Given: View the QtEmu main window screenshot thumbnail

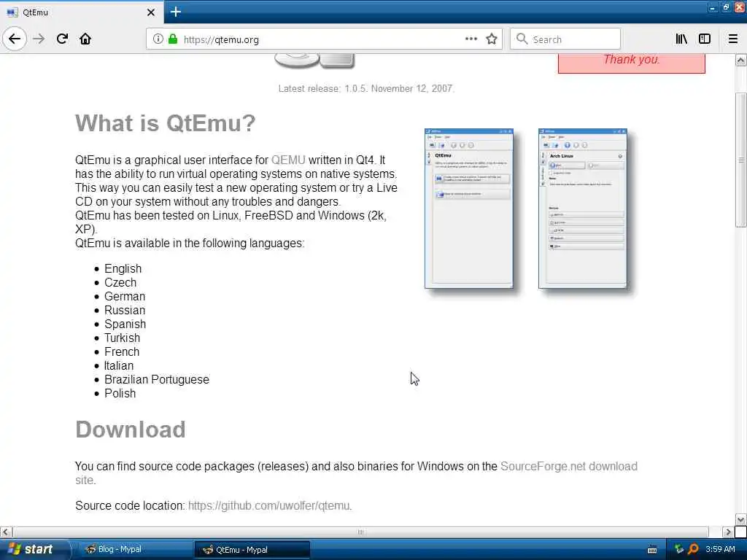Looking at the screenshot, I should [469, 208].
